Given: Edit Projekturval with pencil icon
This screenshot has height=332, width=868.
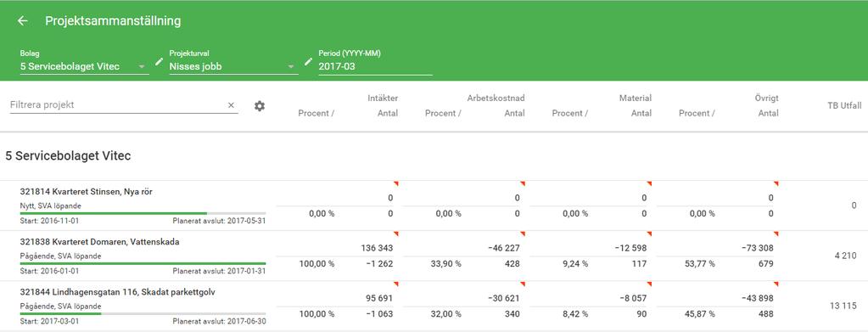Looking at the screenshot, I should 308,61.
